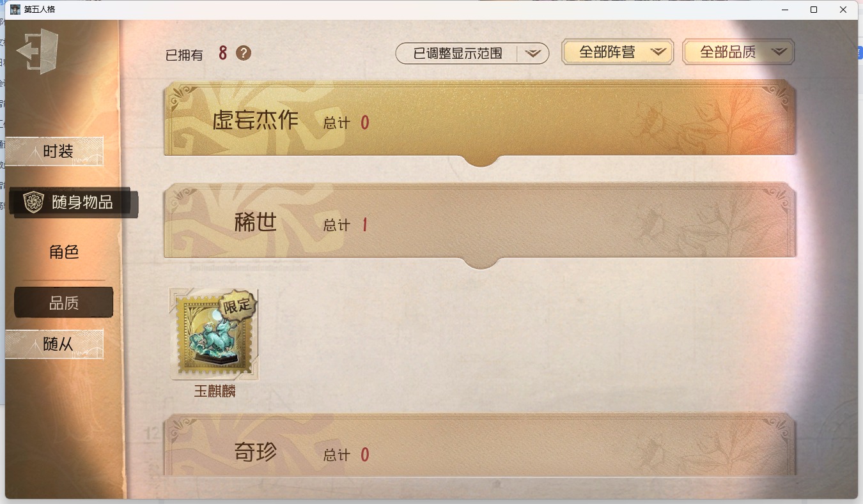Click the 限定 badge on the item

pos(237,306)
